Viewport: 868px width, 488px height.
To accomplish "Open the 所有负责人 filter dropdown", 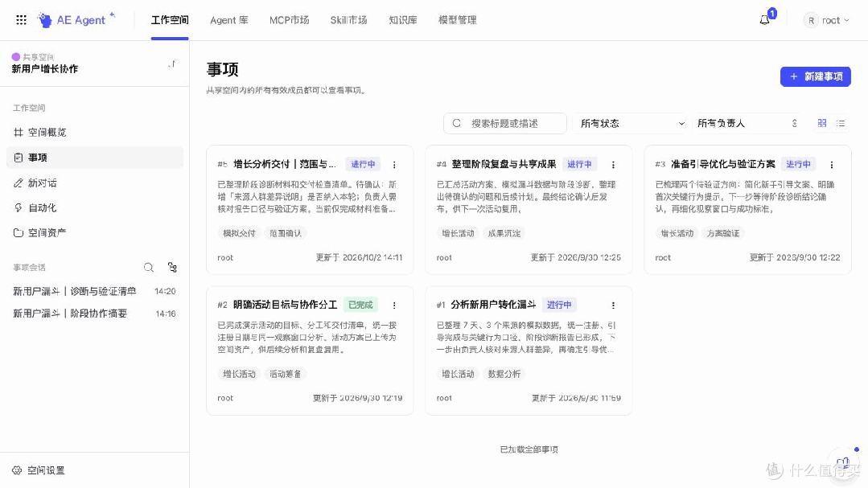I will tap(747, 123).
